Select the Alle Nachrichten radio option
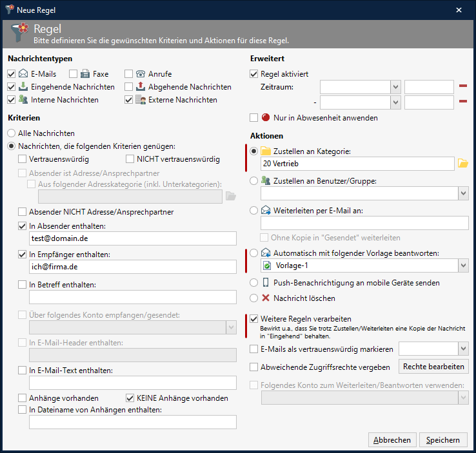 click(12, 133)
